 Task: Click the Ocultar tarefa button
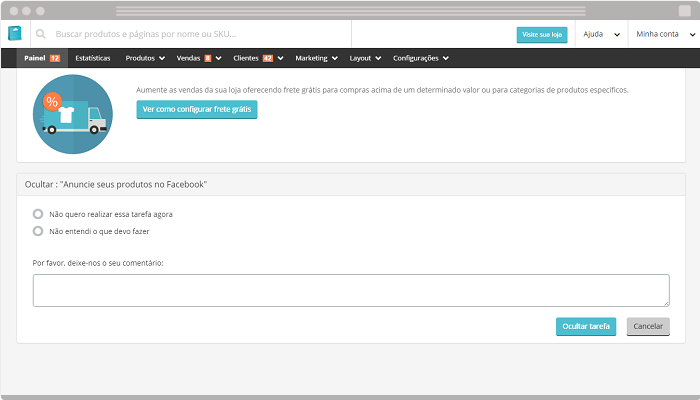(x=586, y=326)
